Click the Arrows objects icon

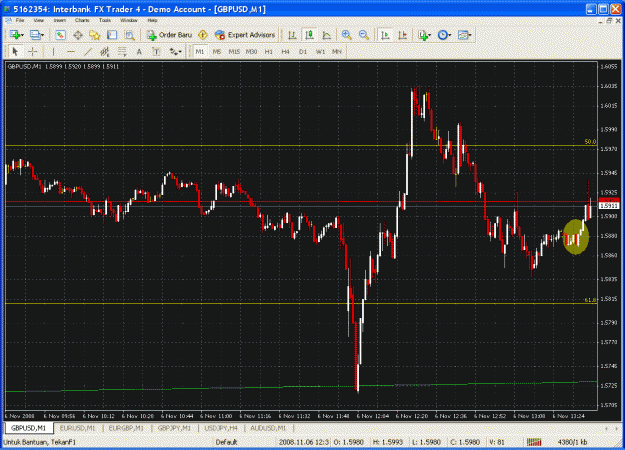pos(174,51)
